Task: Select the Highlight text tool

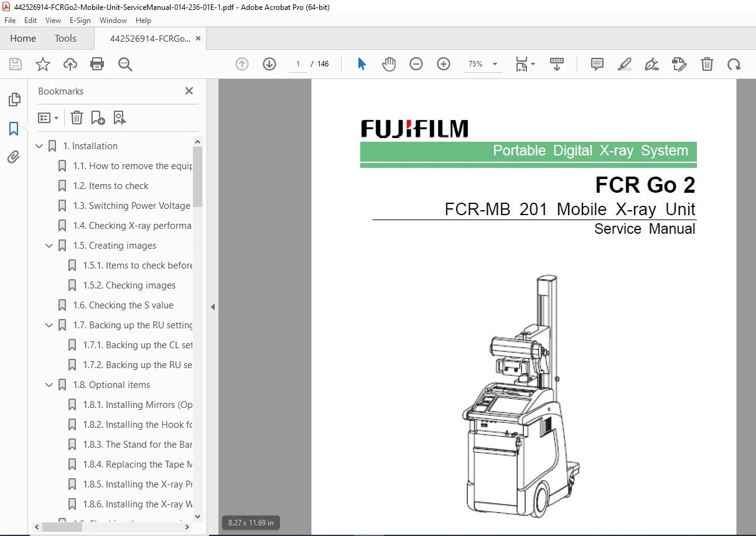Action: pos(625,64)
